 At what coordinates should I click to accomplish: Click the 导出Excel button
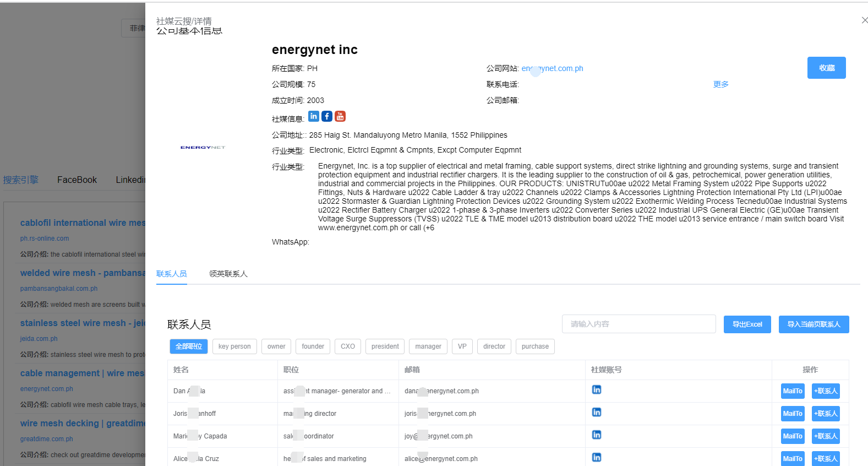747,324
